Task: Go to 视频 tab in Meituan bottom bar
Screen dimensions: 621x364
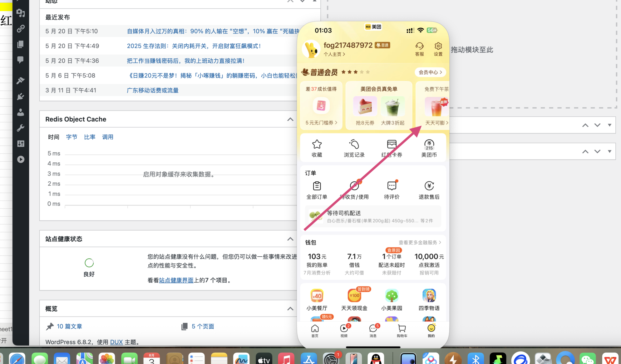Action: [x=344, y=331]
